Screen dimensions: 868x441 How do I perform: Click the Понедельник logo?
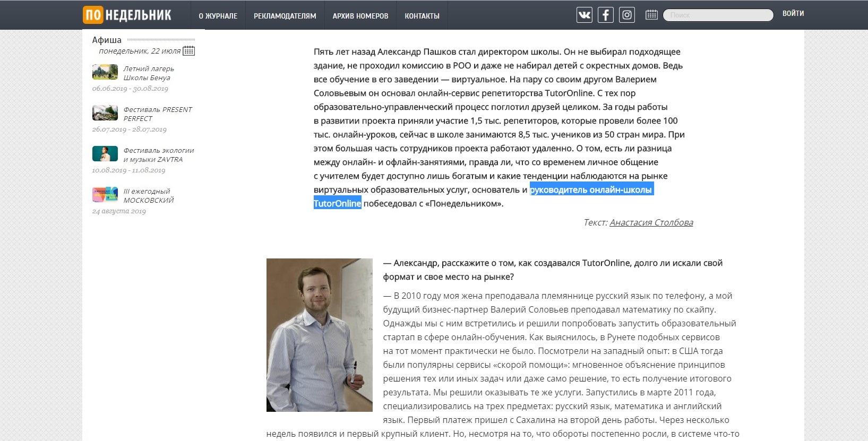(127, 15)
